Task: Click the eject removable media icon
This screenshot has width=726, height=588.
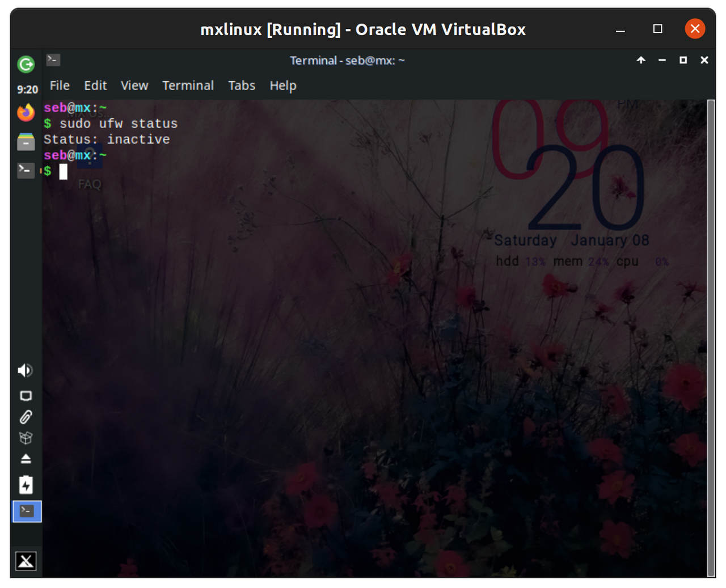Action: pos(26,459)
